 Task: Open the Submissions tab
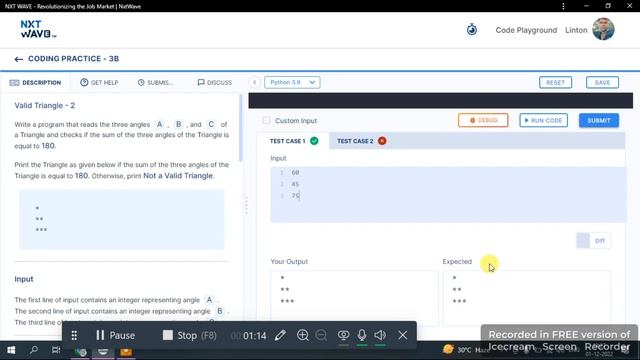155,82
